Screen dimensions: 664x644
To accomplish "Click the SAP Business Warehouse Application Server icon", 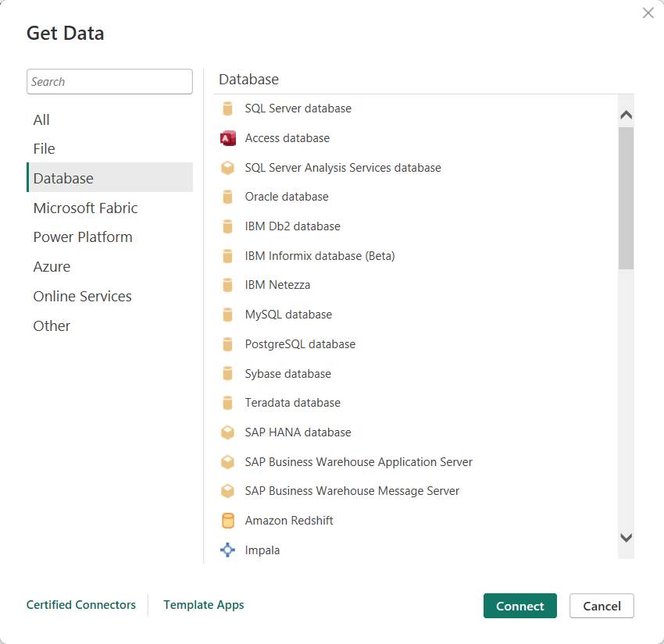I will (227, 462).
